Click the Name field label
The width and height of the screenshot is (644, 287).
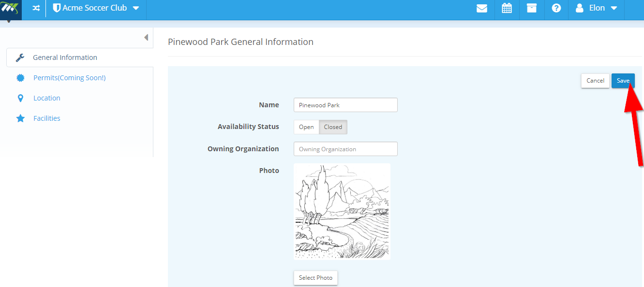coord(269,105)
